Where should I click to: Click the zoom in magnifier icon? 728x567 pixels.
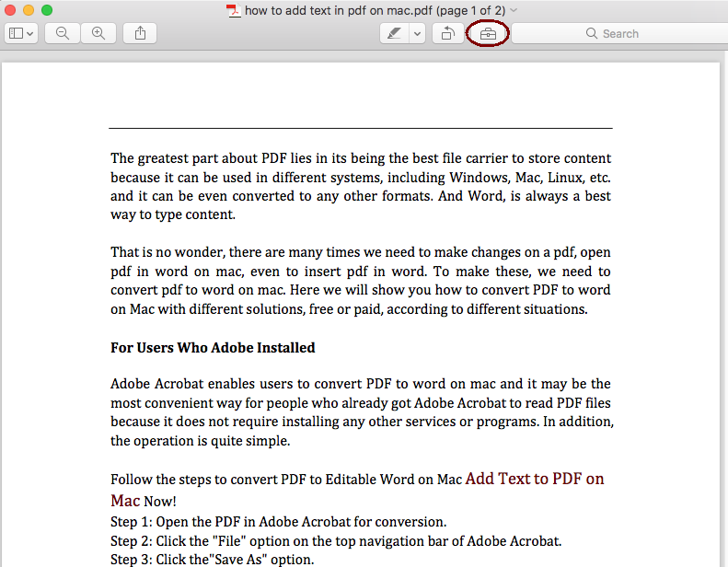(98, 33)
